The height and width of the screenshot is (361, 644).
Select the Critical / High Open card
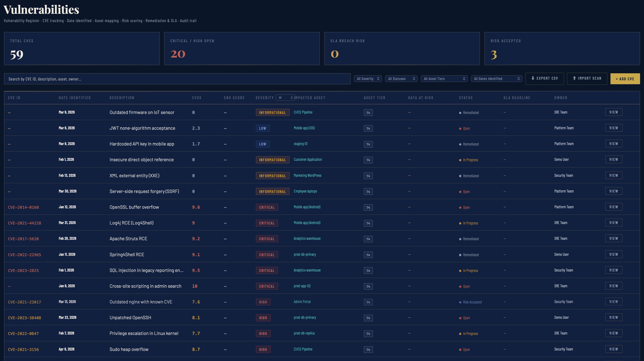pos(242,48)
